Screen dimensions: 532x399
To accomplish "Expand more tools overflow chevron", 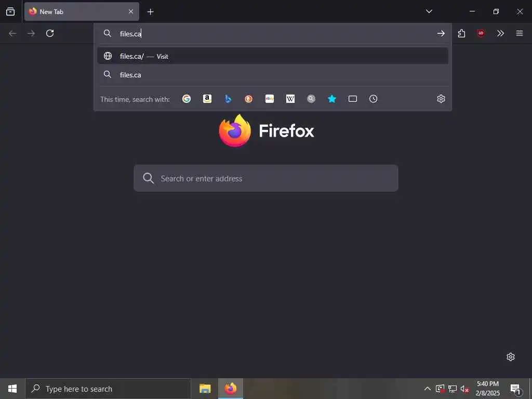I will pos(500,33).
